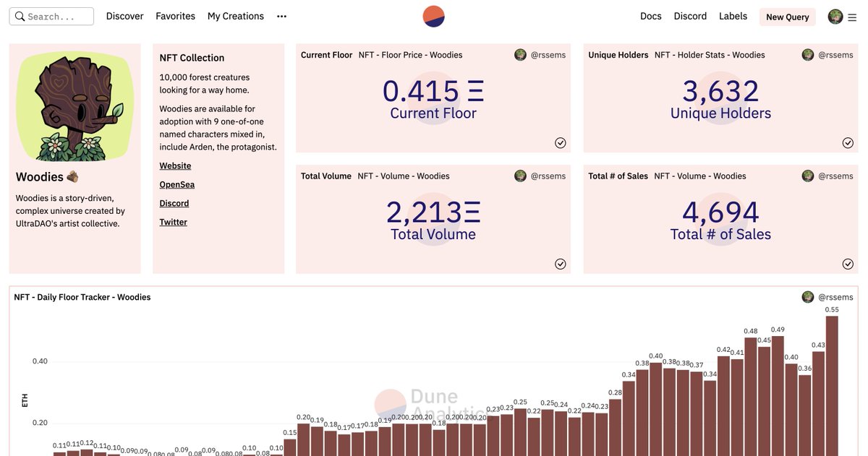
Task: Click the 0.415 Ξ current floor value
Action: 433,91
